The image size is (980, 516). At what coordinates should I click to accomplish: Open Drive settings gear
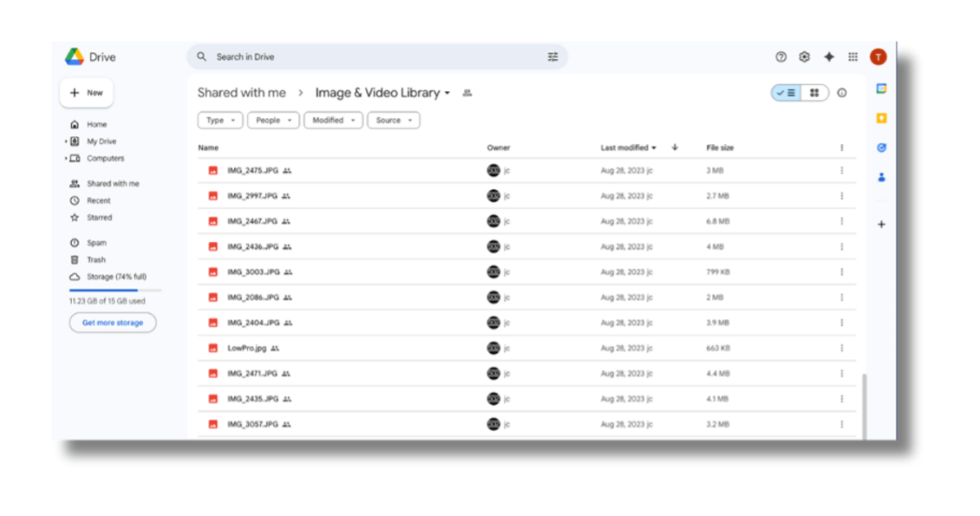click(804, 56)
